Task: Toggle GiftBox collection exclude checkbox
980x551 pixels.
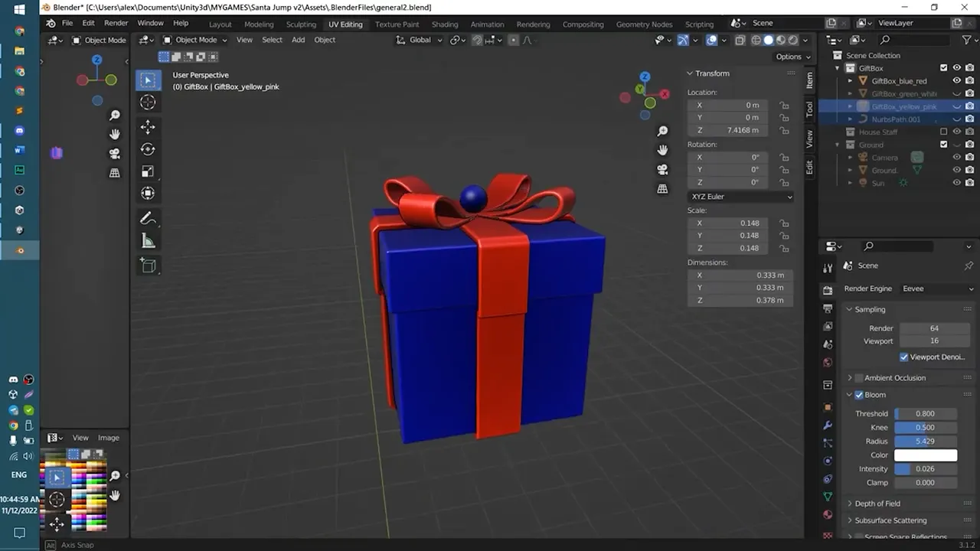Action: 943,68
